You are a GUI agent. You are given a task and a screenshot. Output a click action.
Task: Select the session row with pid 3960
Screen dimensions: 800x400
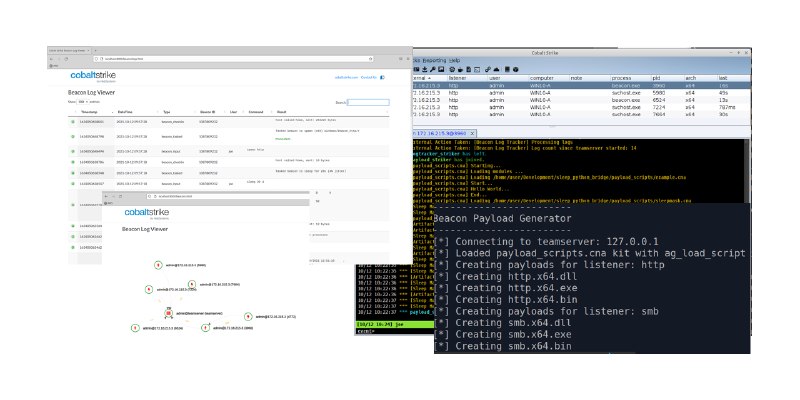pyautogui.click(x=581, y=86)
